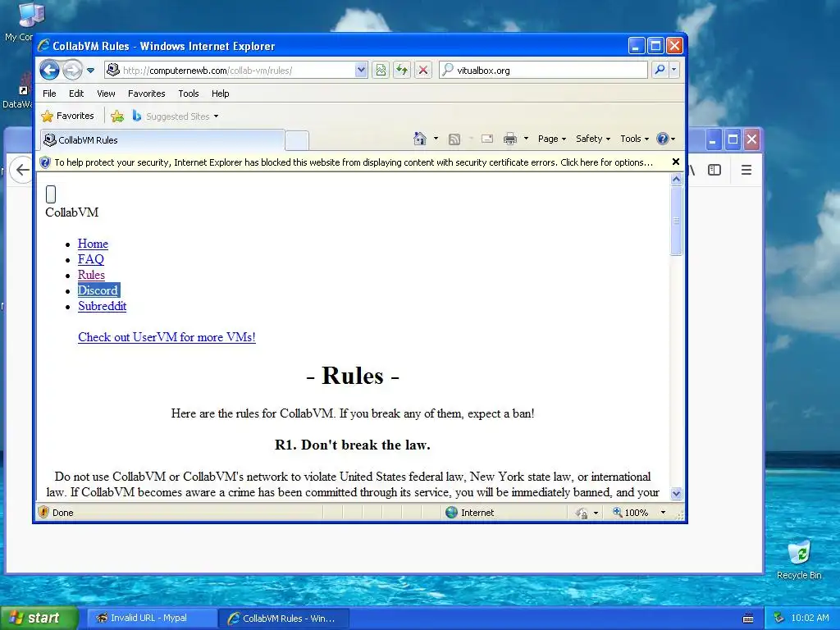840x630 pixels.
Task: Open a new blank tab
Action: click(297, 140)
